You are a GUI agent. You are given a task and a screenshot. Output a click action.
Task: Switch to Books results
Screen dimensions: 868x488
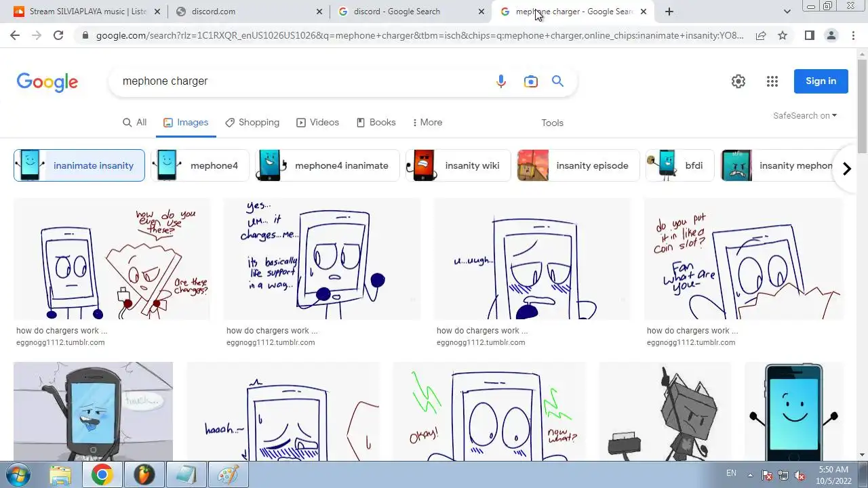pos(376,123)
